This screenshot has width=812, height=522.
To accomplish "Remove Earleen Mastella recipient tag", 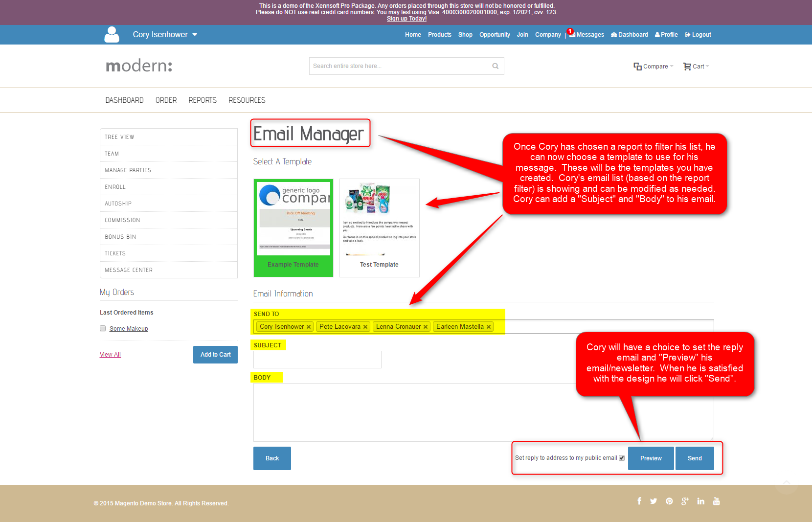I will (488, 327).
